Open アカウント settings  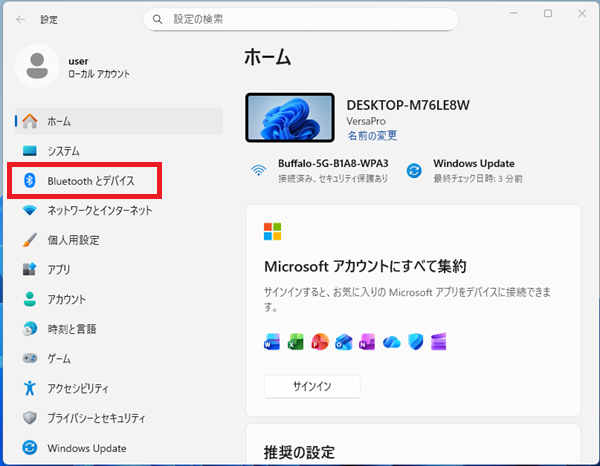coord(119,299)
